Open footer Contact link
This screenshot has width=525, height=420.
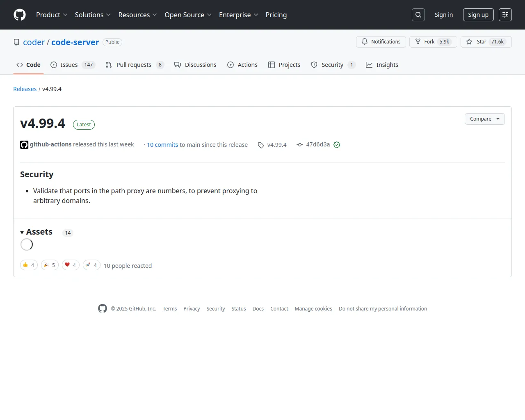click(x=279, y=309)
